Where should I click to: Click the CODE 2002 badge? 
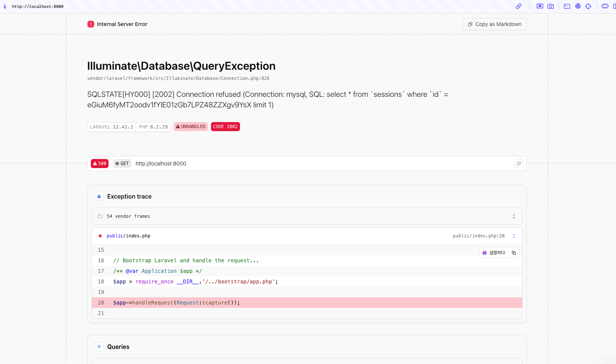tap(225, 127)
